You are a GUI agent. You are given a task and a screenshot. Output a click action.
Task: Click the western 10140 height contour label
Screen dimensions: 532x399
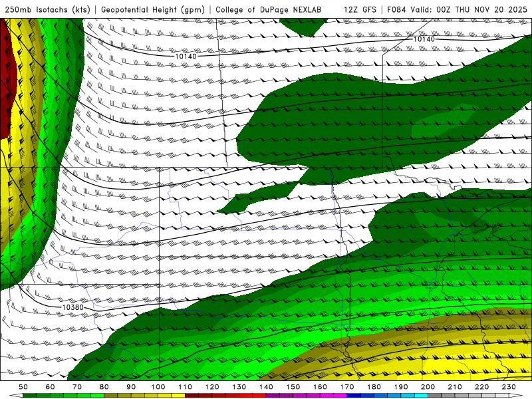coord(186,57)
